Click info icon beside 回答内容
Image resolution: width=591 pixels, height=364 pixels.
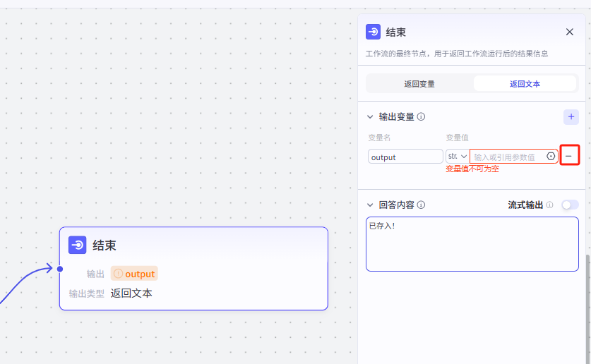[x=421, y=205]
